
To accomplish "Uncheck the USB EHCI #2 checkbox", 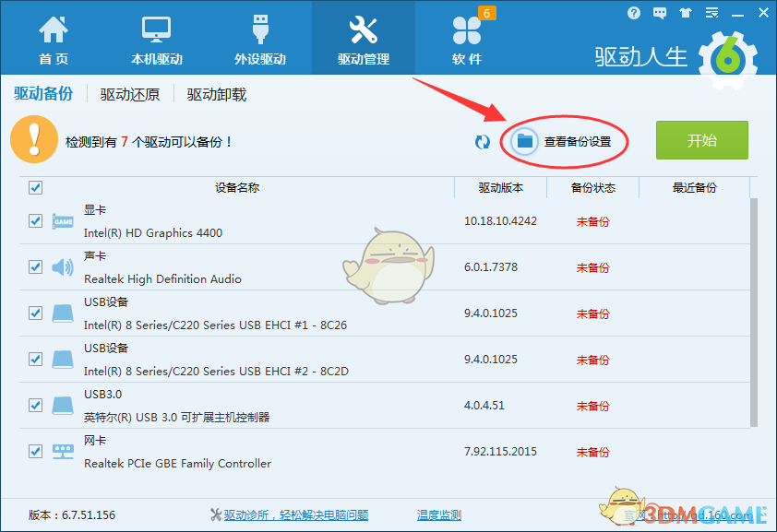I will coord(35,359).
